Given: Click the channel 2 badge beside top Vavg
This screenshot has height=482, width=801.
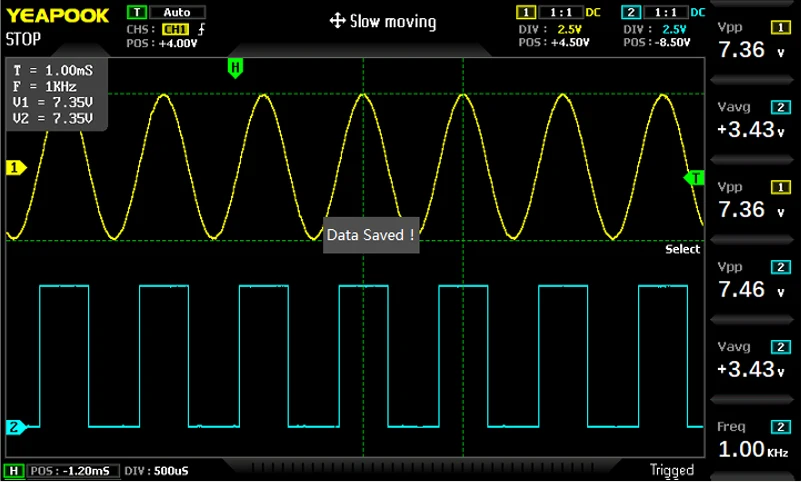Looking at the screenshot, I should click(781, 107).
